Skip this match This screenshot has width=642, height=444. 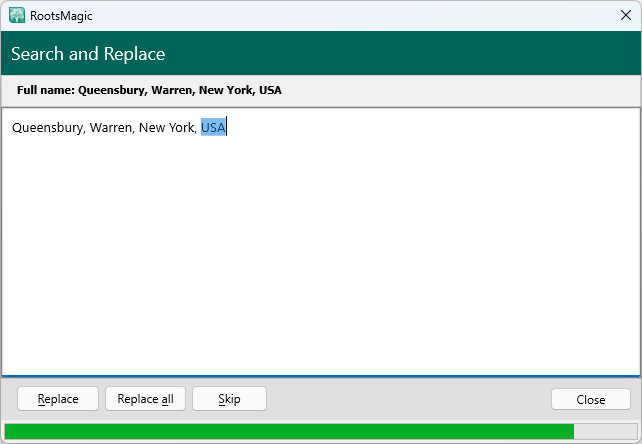coord(229,399)
